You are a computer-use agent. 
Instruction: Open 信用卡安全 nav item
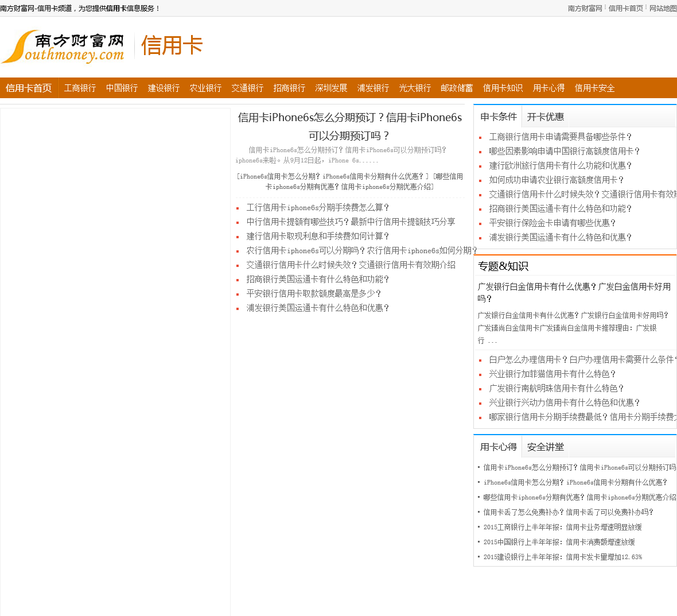click(x=594, y=88)
